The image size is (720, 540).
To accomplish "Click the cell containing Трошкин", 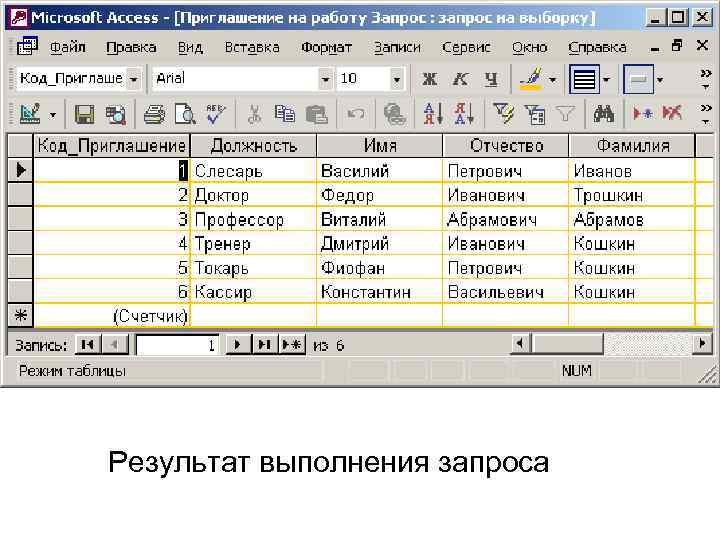I will click(x=632, y=195).
